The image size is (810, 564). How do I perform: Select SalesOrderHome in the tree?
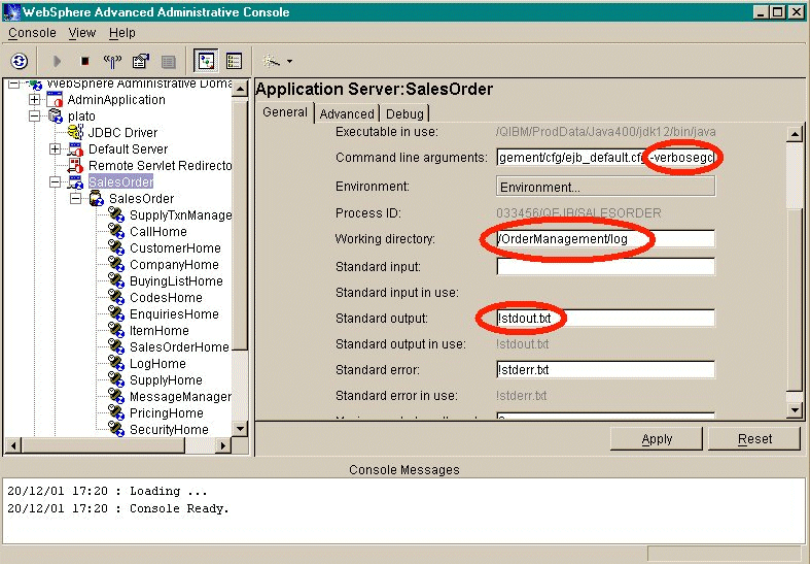point(179,347)
